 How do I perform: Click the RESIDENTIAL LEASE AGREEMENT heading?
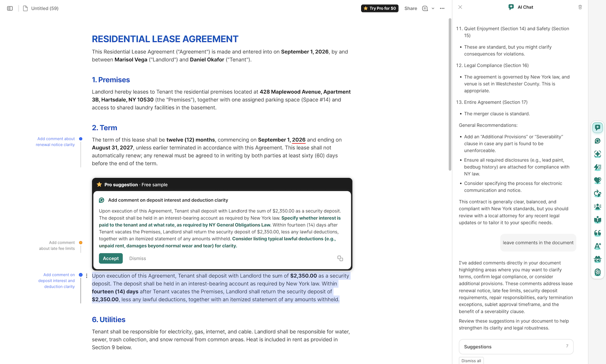click(165, 39)
